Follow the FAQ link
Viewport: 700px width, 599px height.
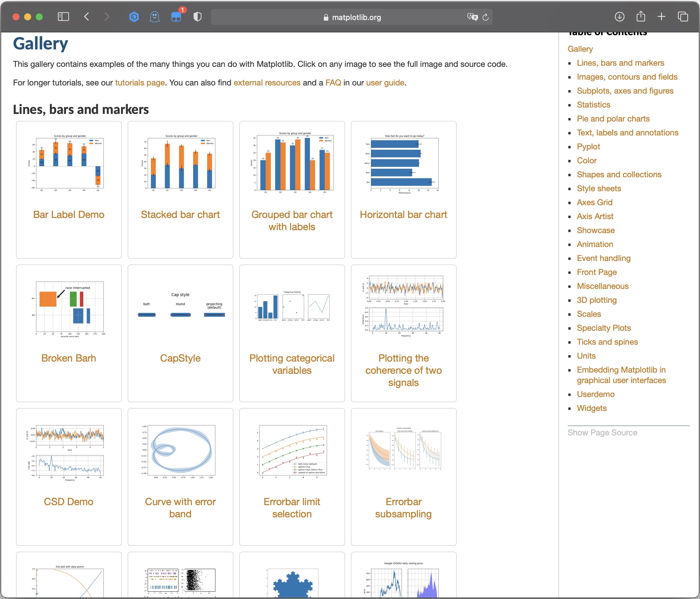[x=333, y=83]
